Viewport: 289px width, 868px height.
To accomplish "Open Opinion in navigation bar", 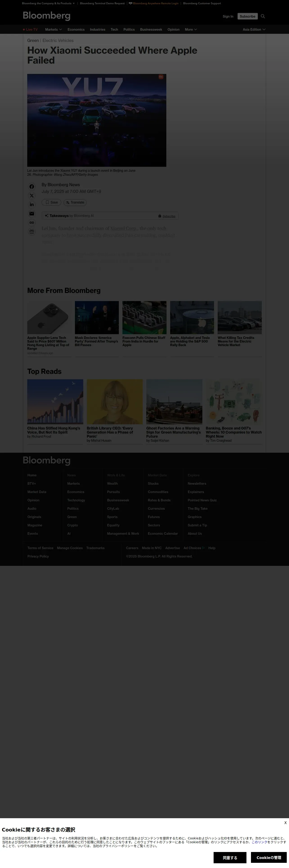I will [x=173, y=30].
